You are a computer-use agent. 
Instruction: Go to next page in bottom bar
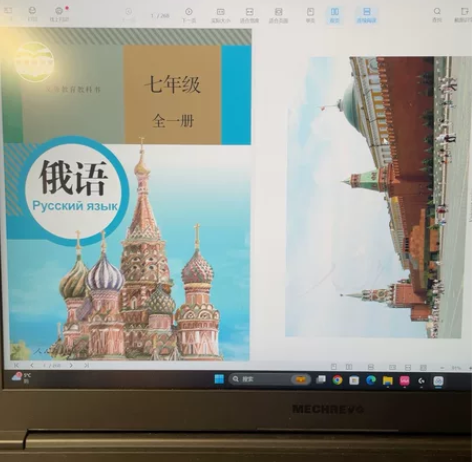(71, 365)
